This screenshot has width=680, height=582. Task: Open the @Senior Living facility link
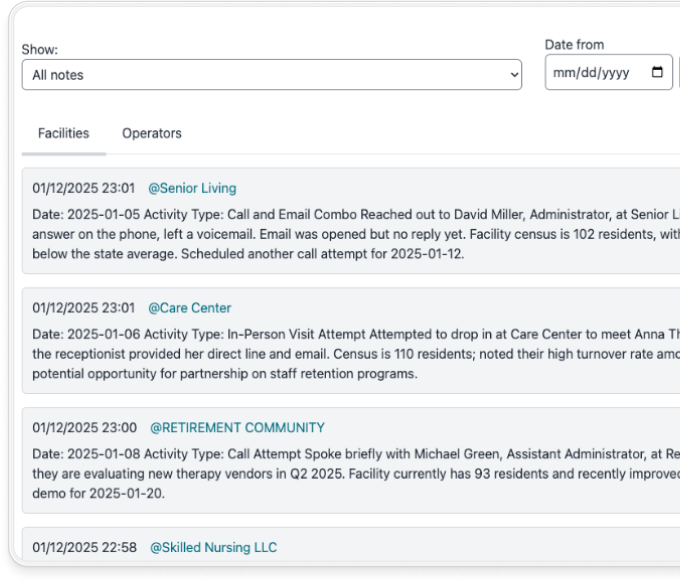click(x=192, y=188)
